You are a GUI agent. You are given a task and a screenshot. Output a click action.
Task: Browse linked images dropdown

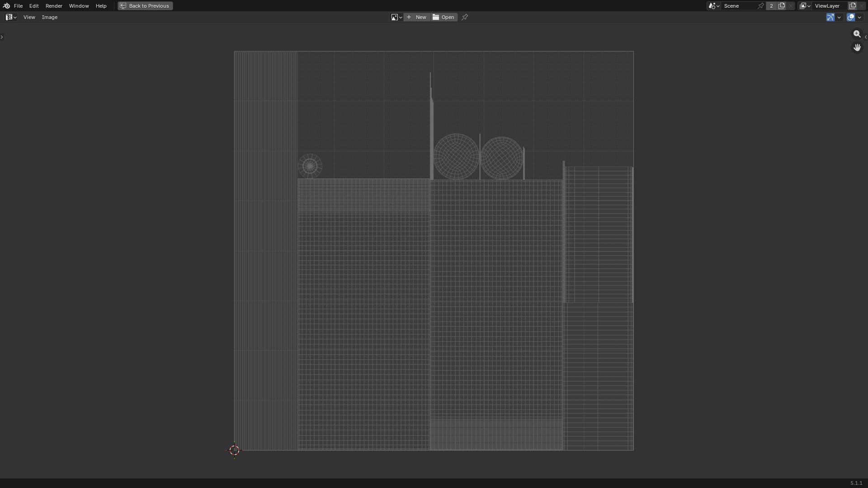(396, 17)
